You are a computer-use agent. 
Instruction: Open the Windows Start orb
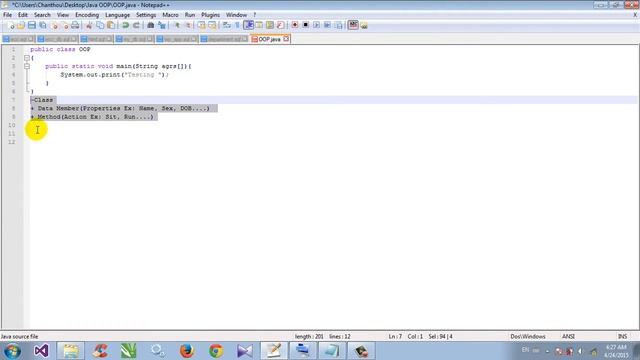[x=12, y=351]
